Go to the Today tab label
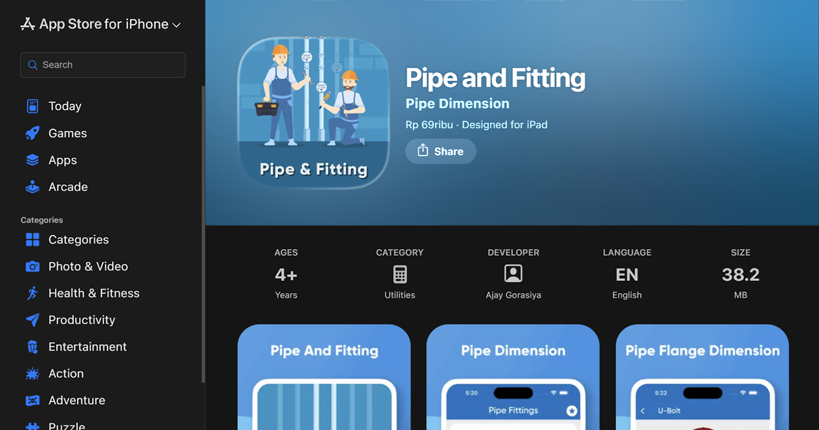819x430 pixels. (x=65, y=106)
